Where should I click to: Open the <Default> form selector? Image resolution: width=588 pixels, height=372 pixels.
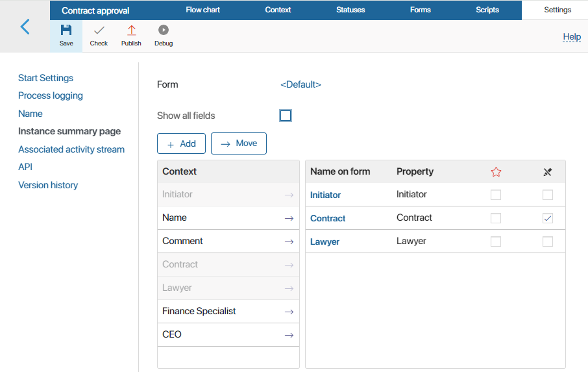(300, 84)
